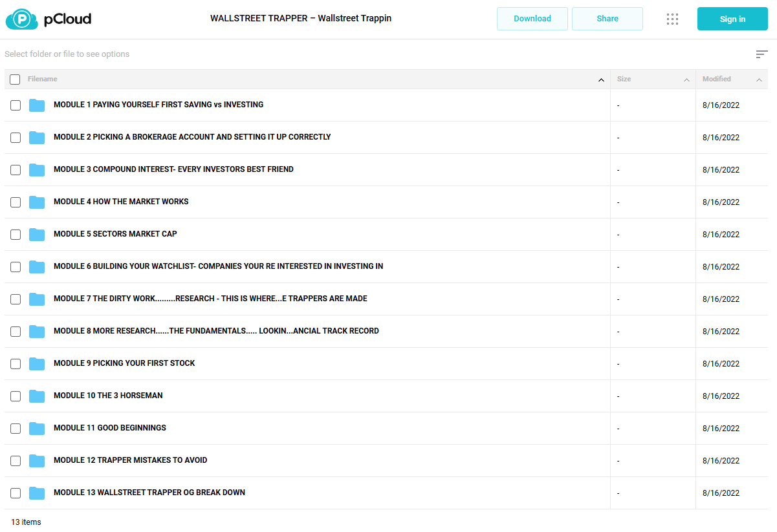The image size is (777, 532).
Task: Check the box for MODULE 12 folder
Action: pyautogui.click(x=16, y=461)
